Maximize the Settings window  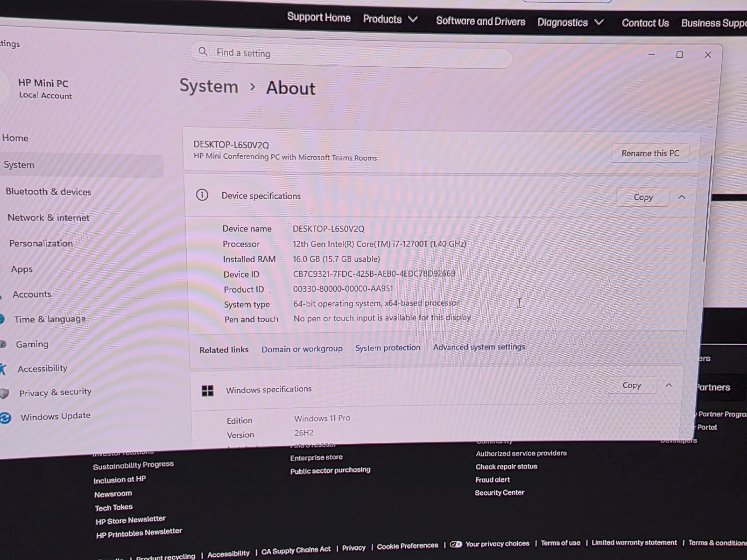pyautogui.click(x=679, y=55)
